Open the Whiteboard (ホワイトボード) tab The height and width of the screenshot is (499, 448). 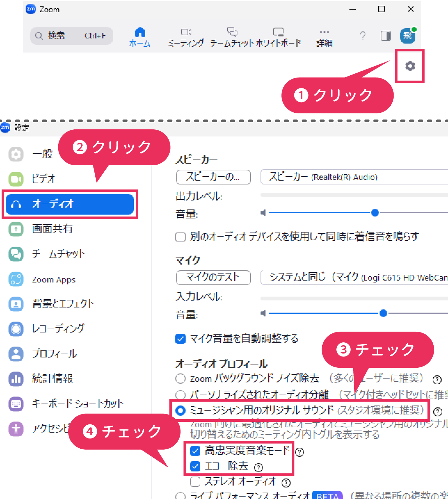[x=278, y=37]
